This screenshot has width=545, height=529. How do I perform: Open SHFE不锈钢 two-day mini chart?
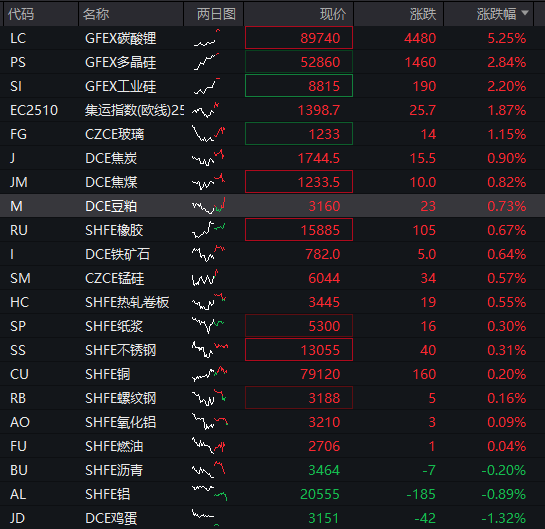coord(210,350)
